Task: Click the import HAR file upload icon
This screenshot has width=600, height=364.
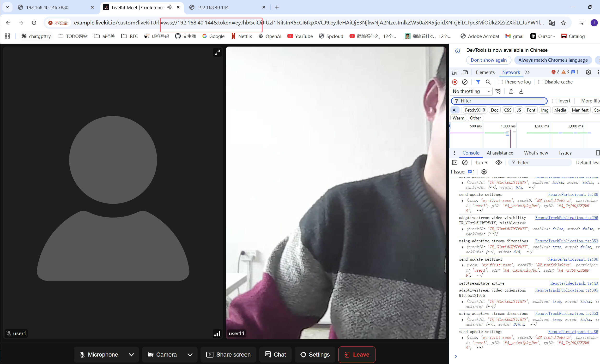Action: click(x=511, y=91)
